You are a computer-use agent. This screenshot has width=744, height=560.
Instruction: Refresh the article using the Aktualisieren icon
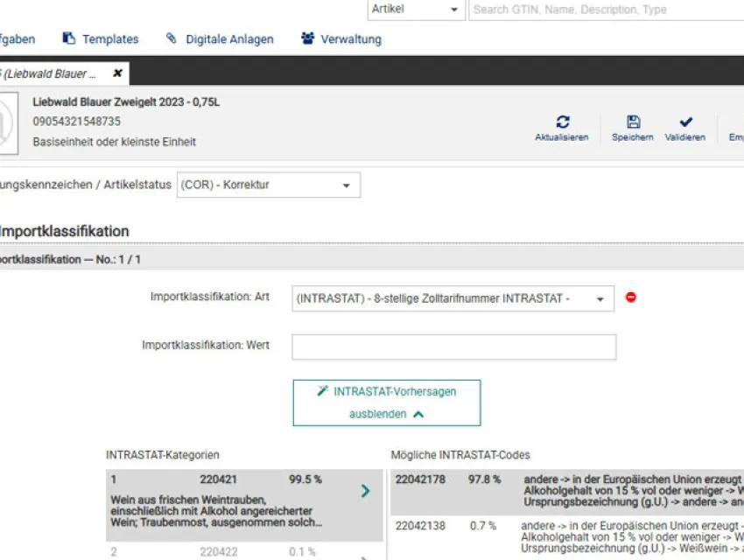pyautogui.click(x=563, y=121)
